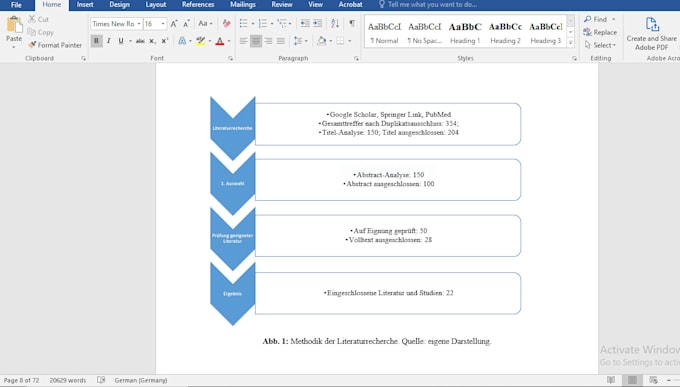Screen dimensions: 680x387
Task: Open Change Case dropdown
Action: [x=205, y=23]
